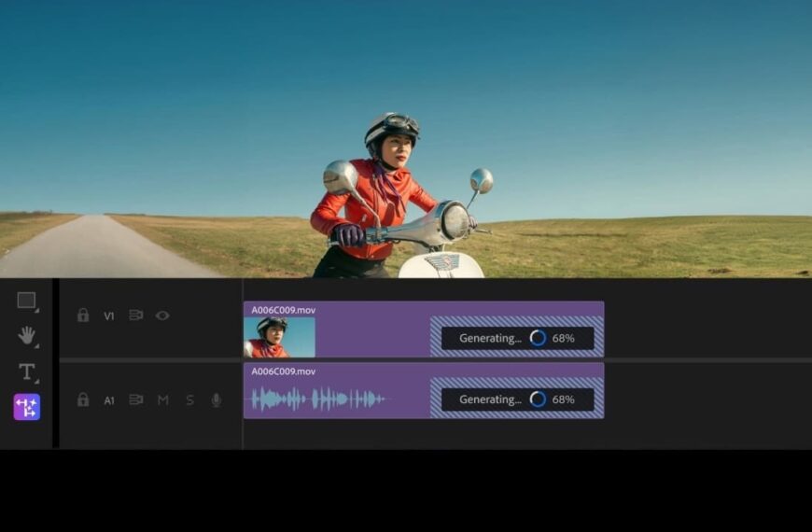Target the A1 track label
Viewport: 812px width, 532px height.
[x=109, y=400]
